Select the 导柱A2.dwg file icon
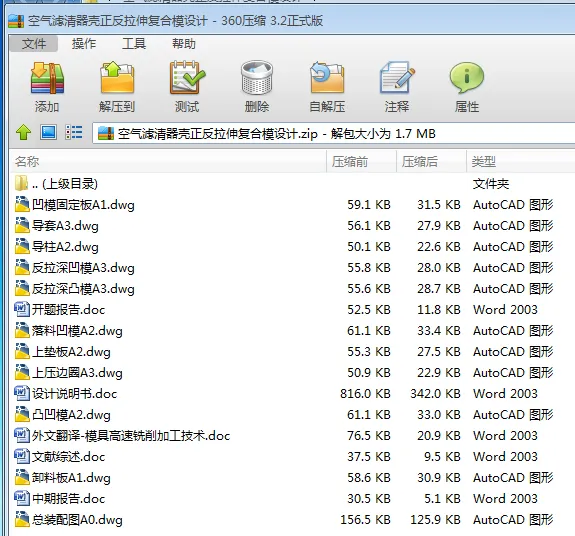 [22, 246]
